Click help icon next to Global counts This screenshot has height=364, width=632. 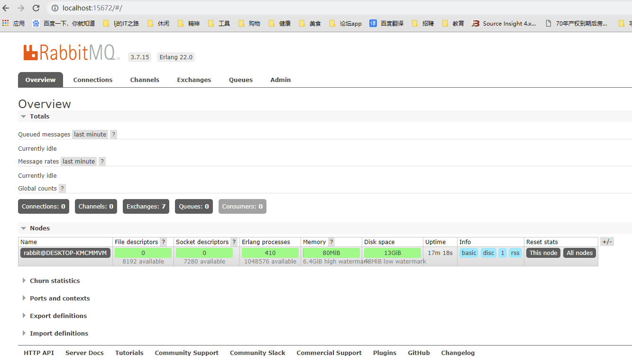[62, 189]
